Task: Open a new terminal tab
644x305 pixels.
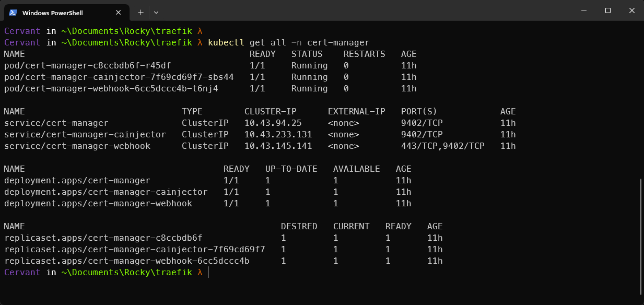Action: coord(140,12)
